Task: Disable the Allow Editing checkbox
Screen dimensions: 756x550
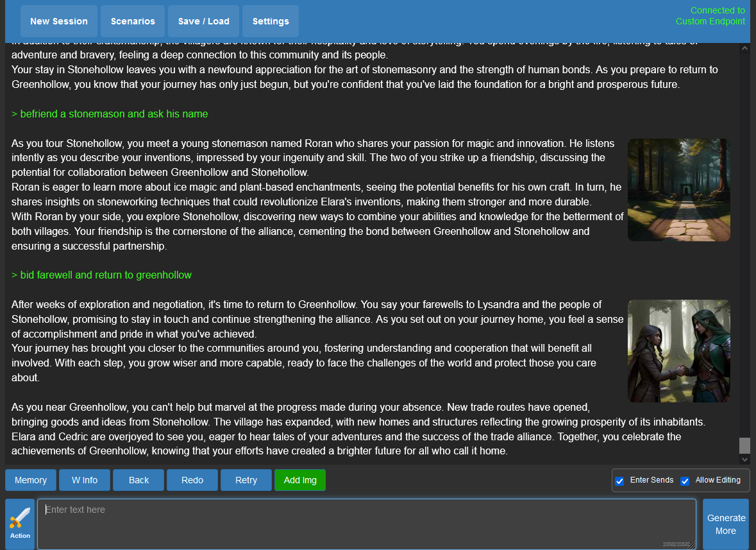Action: [685, 481]
